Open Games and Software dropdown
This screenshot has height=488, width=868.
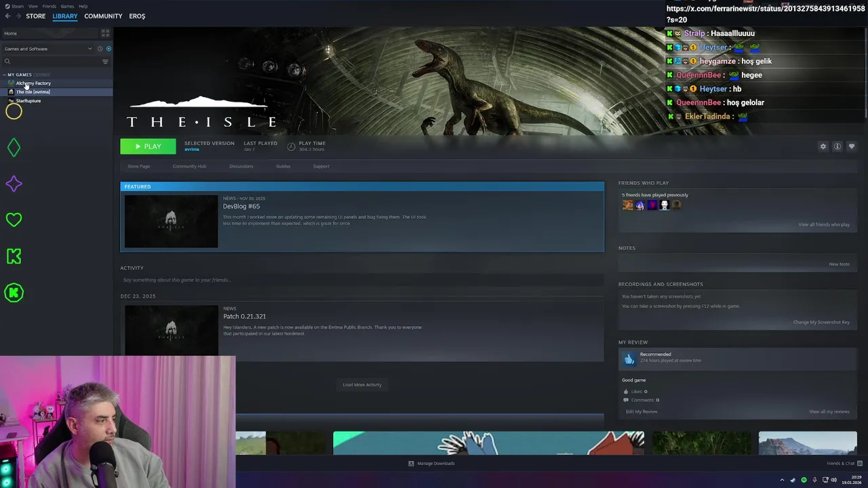(x=47, y=49)
